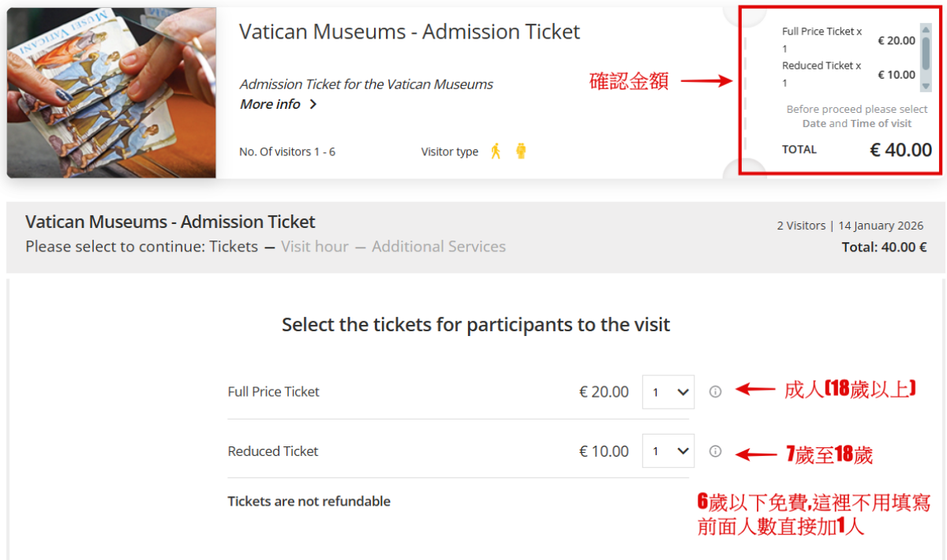947x560 pixels.
Task: Click the Reduced Ticket row label
Action: [273, 451]
